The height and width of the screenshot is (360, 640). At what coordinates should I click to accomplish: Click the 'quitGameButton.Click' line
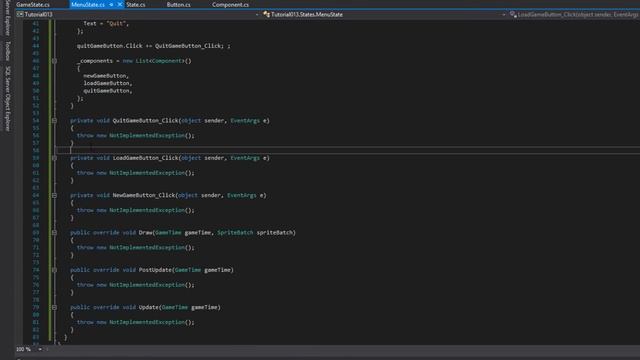click(153, 46)
